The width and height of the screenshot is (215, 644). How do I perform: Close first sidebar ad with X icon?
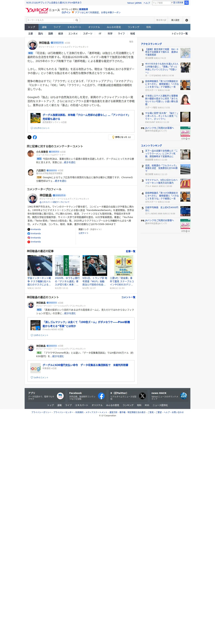[x=189, y=139]
